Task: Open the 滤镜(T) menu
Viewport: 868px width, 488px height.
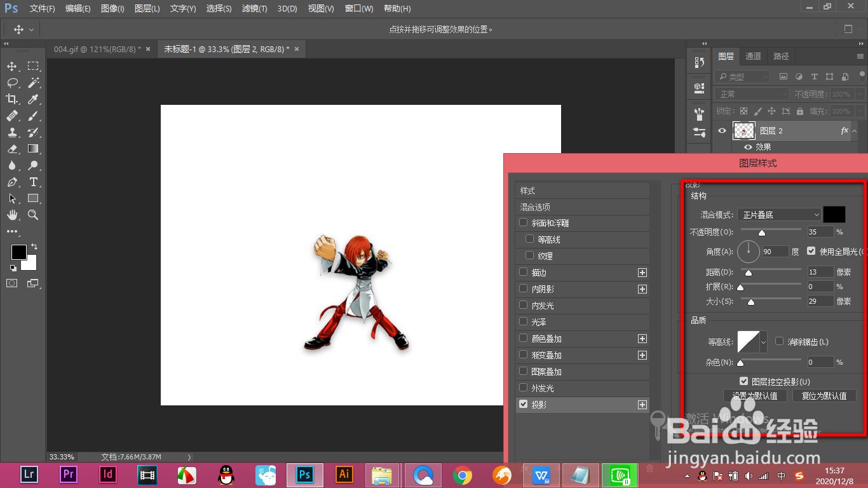Action: click(x=255, y=9)
